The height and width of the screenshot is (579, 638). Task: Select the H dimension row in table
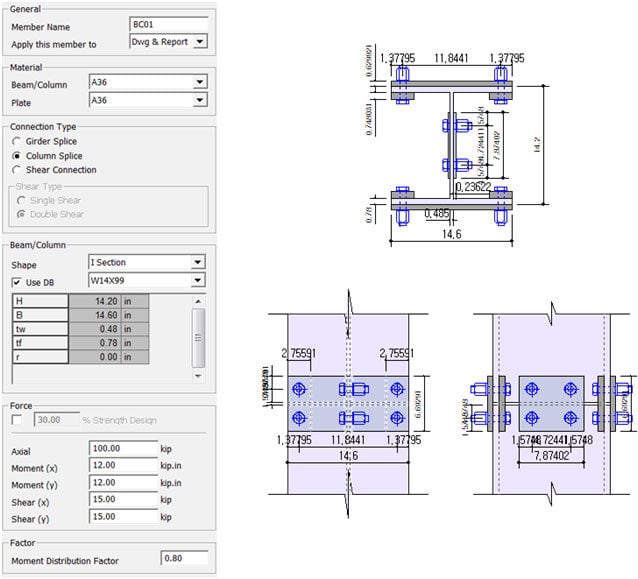[x=40, y=299]
